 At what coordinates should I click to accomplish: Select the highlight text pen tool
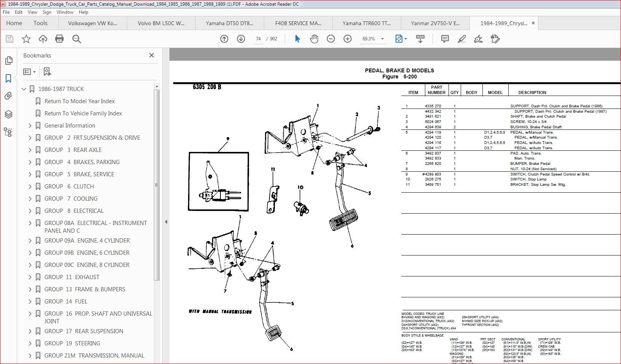[461, 39]
